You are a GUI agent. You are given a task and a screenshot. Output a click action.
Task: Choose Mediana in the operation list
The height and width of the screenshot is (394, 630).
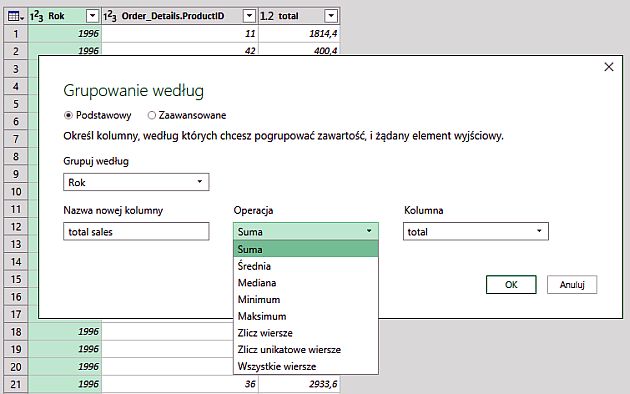[x=306, y=283]
